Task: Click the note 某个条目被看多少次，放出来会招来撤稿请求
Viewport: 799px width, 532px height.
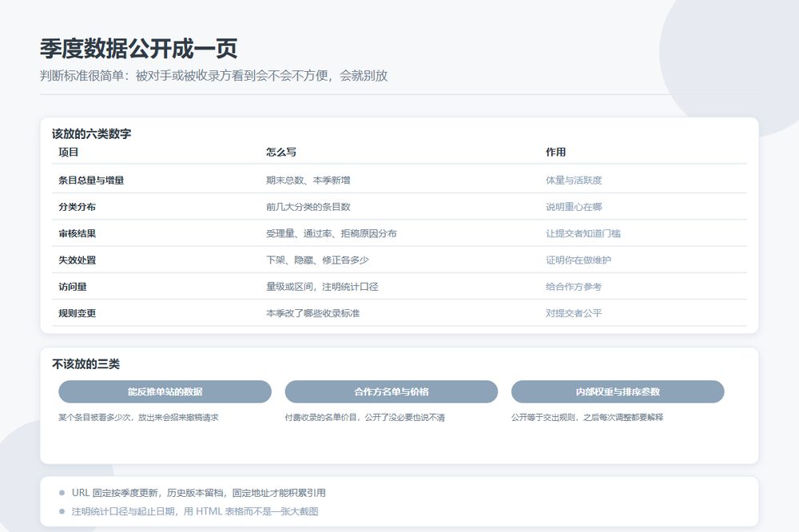Action: [x=138, y=417]
